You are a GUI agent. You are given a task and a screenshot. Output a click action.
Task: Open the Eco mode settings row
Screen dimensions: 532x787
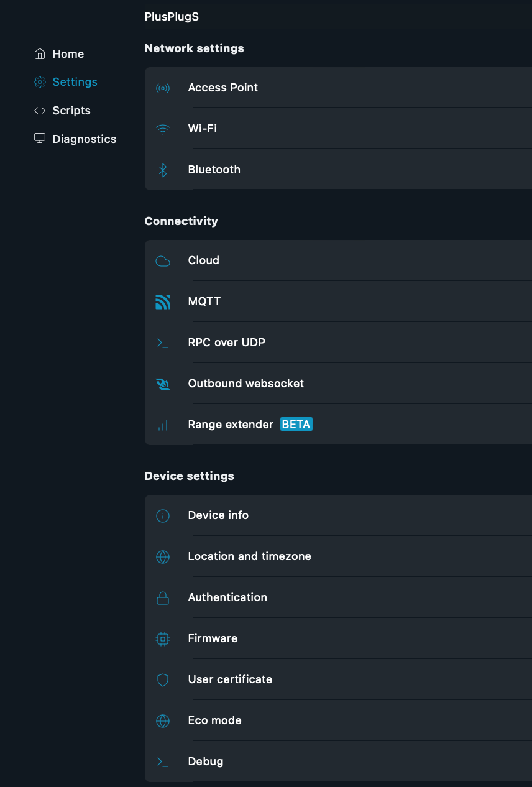tap(214, 720)
